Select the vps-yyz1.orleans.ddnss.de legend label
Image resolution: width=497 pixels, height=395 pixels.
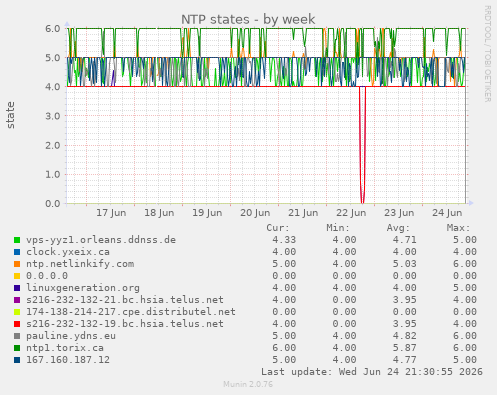pyautogui.click(x=101, y=240)
